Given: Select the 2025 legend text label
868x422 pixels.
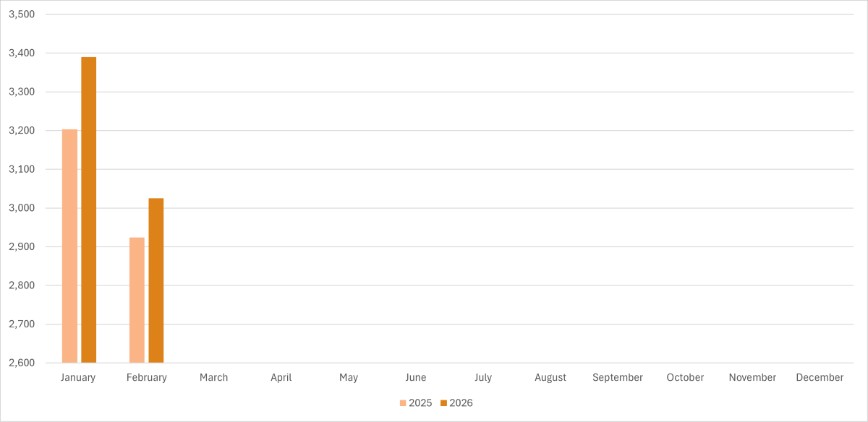Looking at the screenshot, I should pyautogui.click(x=420, y=403).
